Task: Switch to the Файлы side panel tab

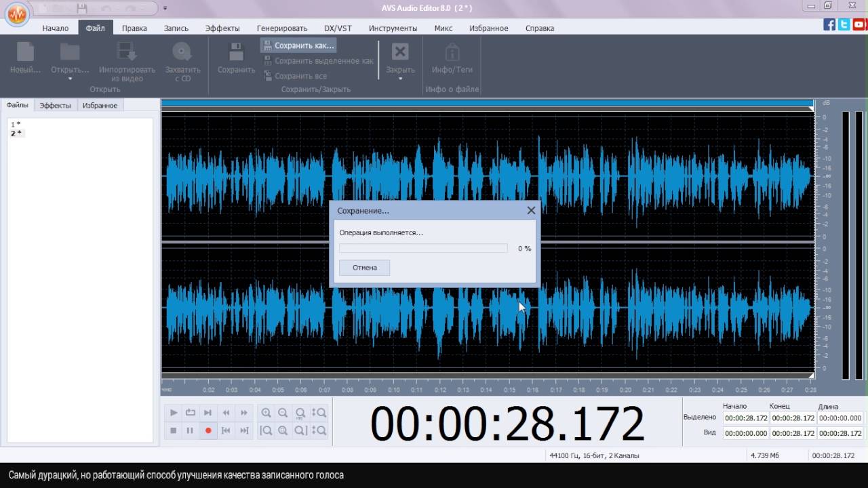Action: (x=18, y=105)
